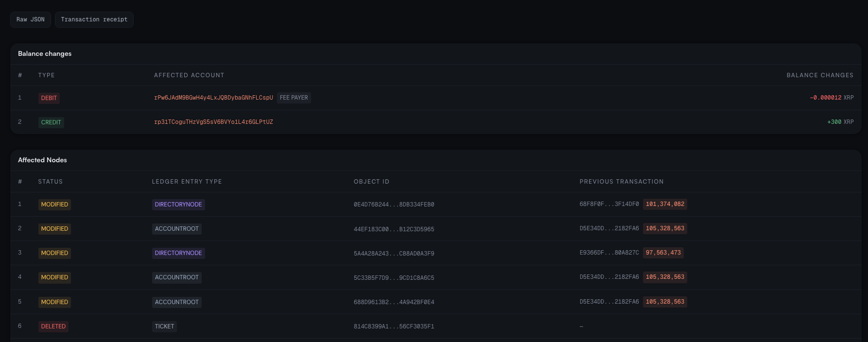
Task: Open the Raw JSON view
Action: pyautogui.click(x=31, y=19)
